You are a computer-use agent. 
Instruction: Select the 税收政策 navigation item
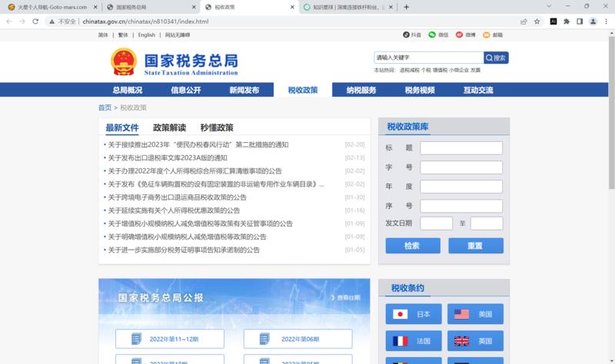303,90
